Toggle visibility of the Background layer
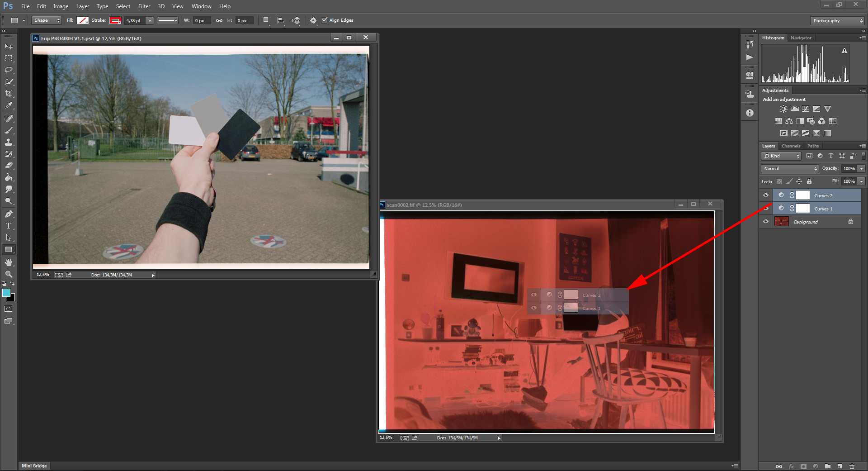The image size is (868, 471). tap(766, 221)
